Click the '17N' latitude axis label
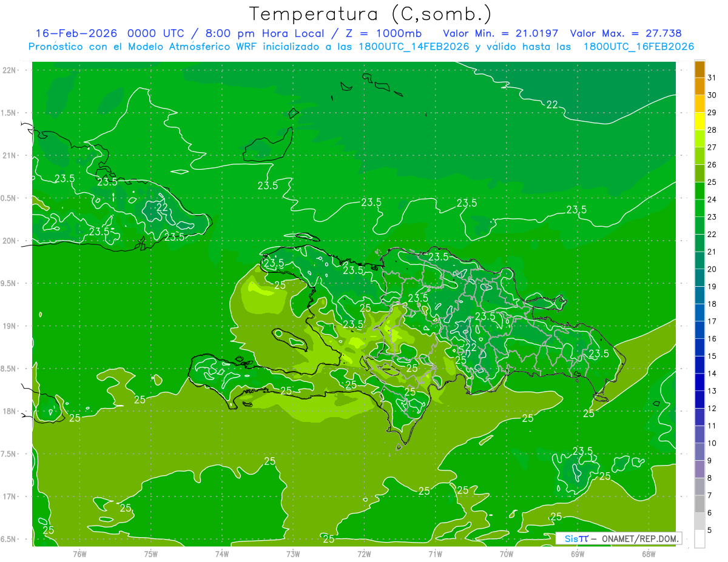The image size is (728, 562). coord(9,497)
